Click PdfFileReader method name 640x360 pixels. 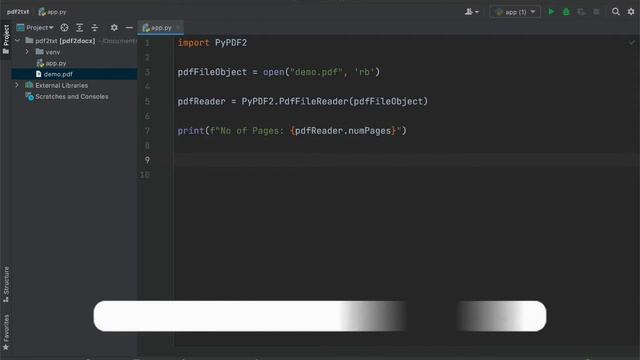[313, 102]
